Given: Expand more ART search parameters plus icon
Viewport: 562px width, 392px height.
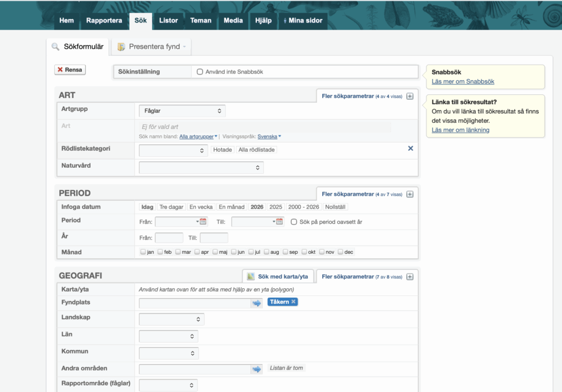Looking at the screenshot, I should click(x=409, y=96).
